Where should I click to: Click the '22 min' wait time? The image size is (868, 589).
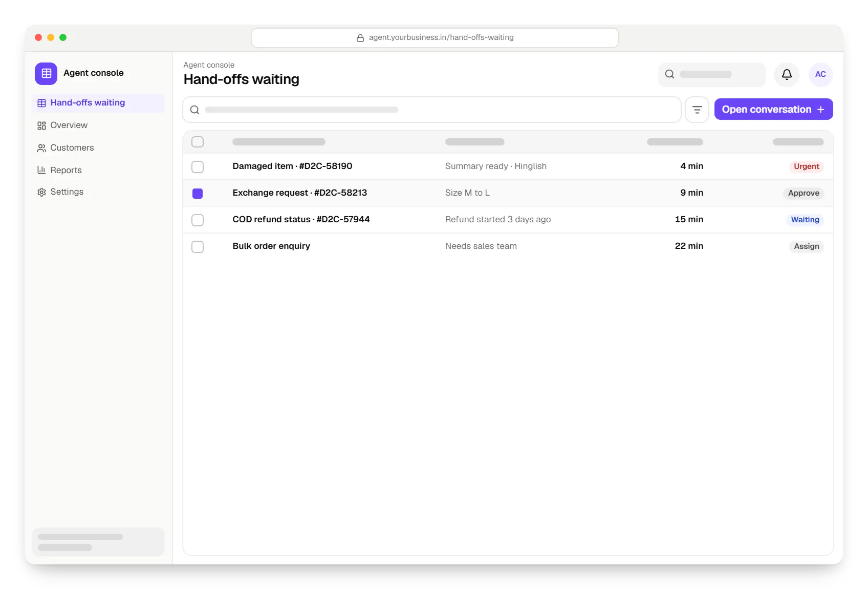(x=689, y=246)
